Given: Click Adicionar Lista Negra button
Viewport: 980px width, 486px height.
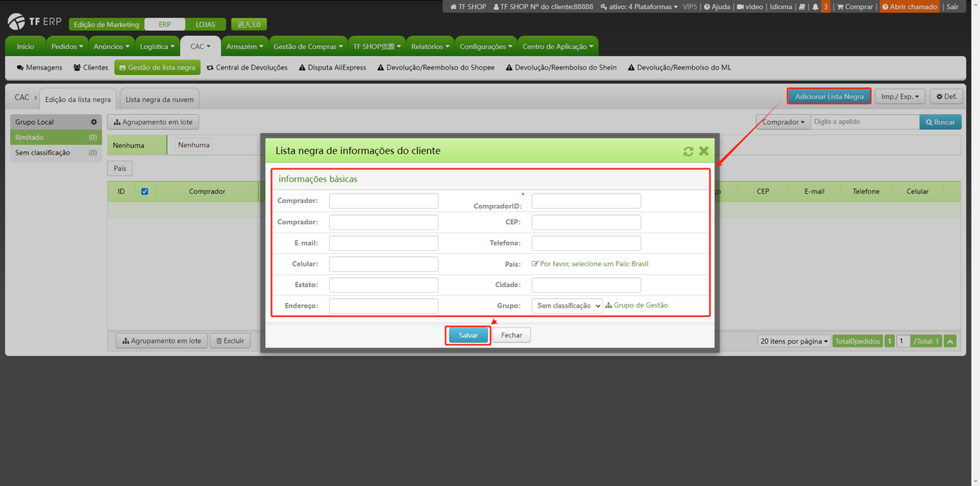Looking at the screenshot, I should (x=829, y=96).
